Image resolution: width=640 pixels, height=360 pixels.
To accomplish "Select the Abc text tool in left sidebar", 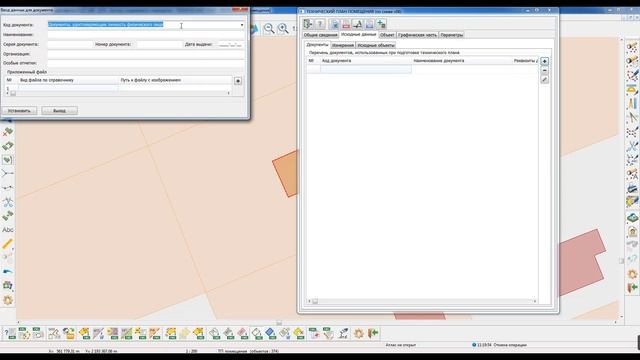I will [x=8, y=230].
